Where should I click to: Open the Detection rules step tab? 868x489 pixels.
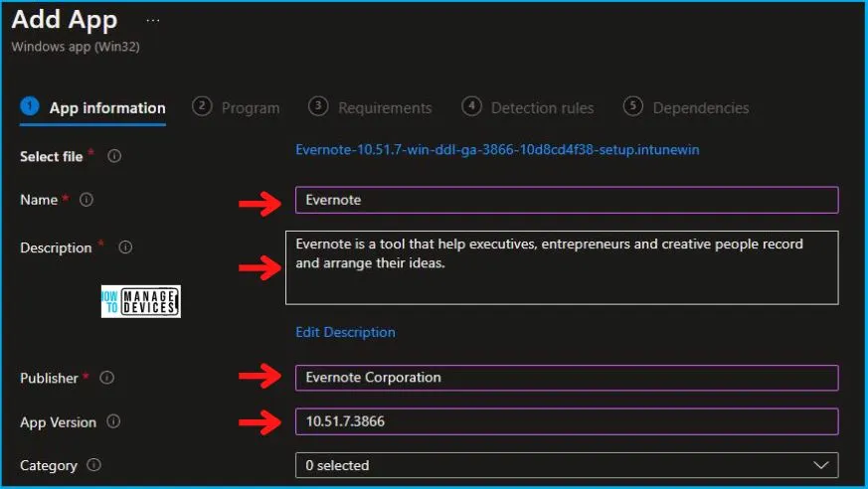[x=528, y=107]
